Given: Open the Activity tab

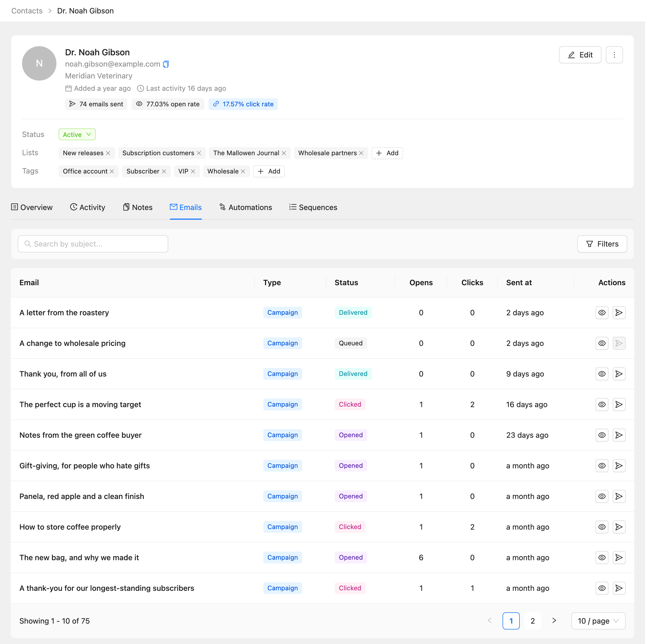Looking at the screenshot, I should click(x=87, y=208).
